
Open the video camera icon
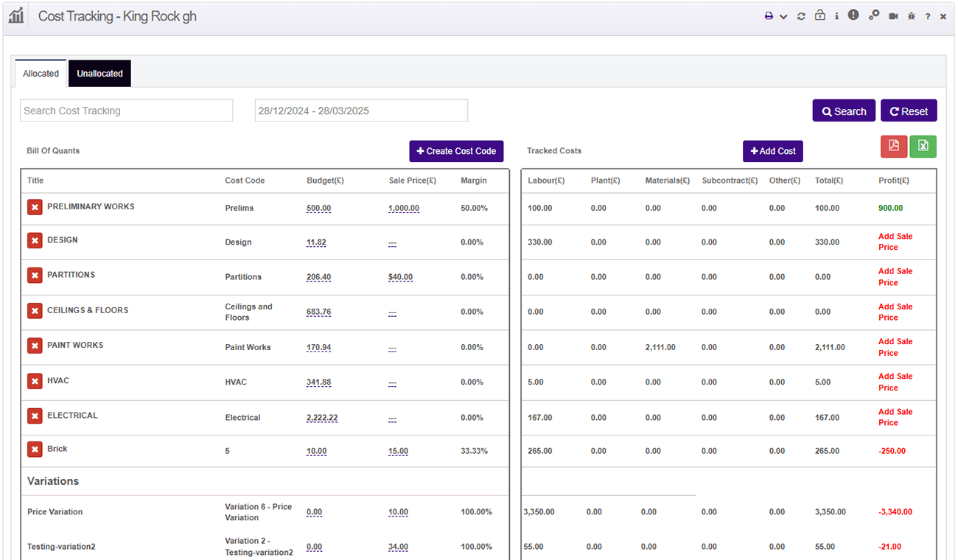(893, 16)
